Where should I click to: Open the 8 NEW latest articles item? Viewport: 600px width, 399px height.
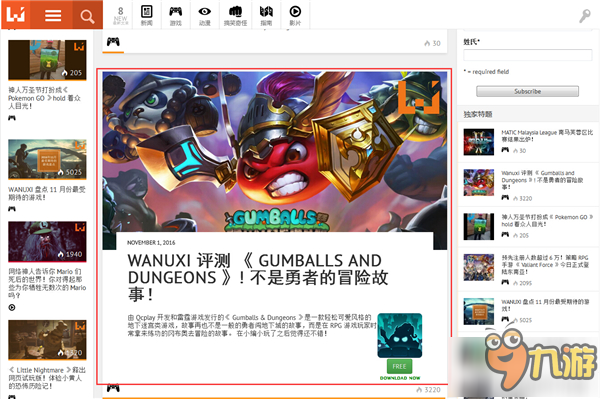tap(120, 16)
